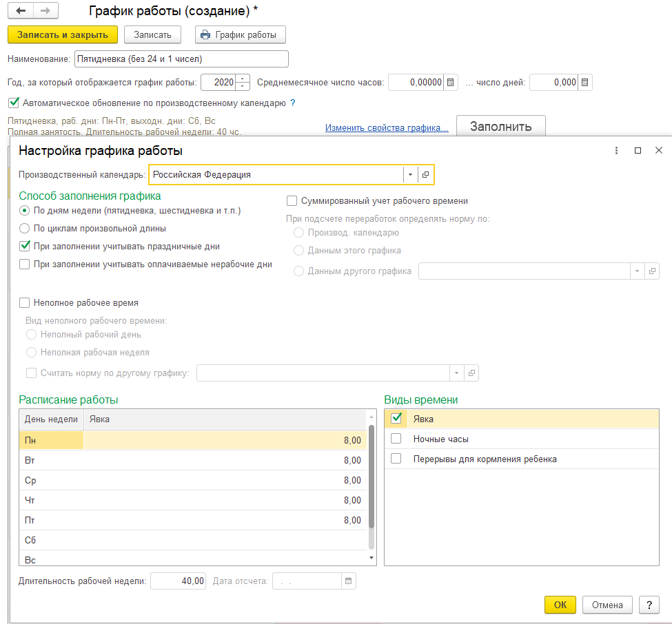Click the back navigation arrow
Screen dimensions: 672x624
coord(21,12)
